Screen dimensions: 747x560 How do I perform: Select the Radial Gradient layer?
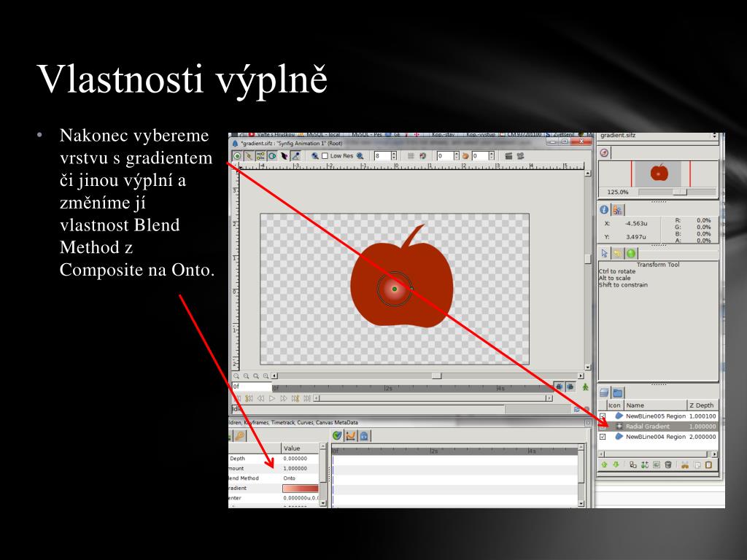[x=658, y=427]
